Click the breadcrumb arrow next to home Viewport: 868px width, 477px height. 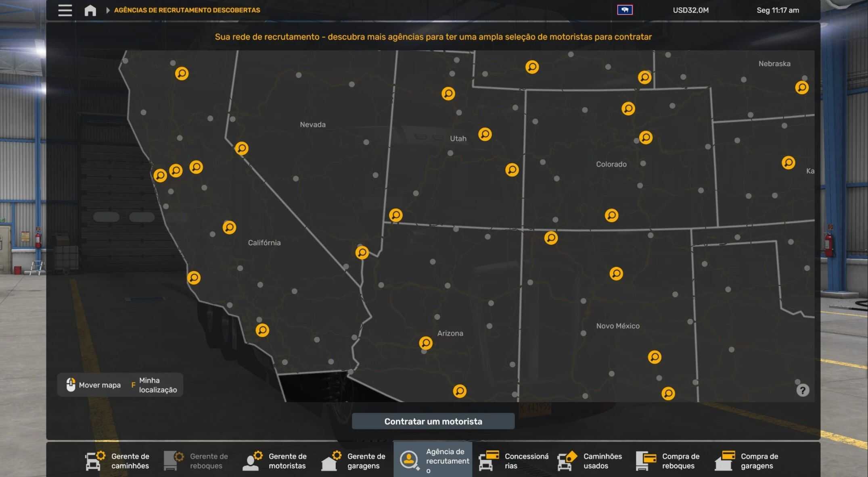pyautogui.click(x=108, y=10)
